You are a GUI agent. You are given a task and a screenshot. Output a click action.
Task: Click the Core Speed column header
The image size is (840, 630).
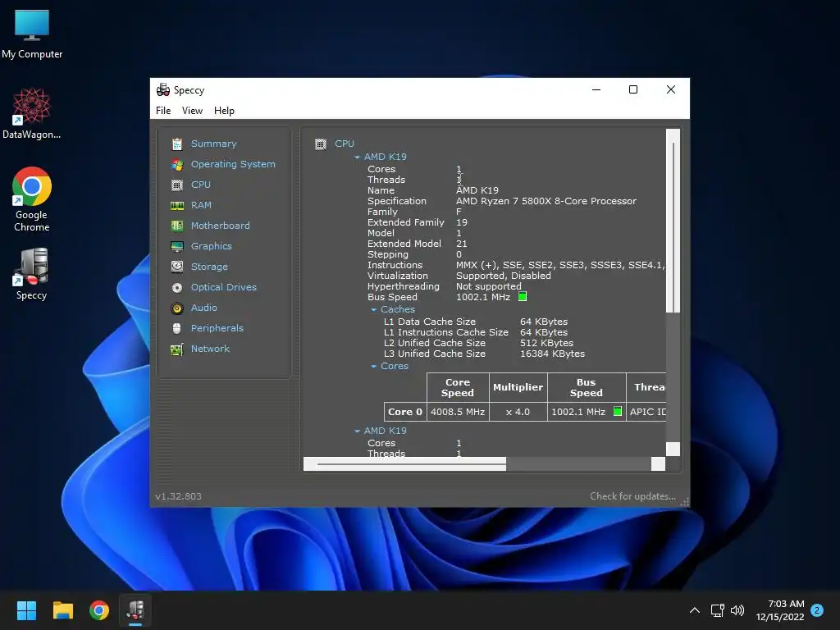pyautogui.click(x=458, y=387)
